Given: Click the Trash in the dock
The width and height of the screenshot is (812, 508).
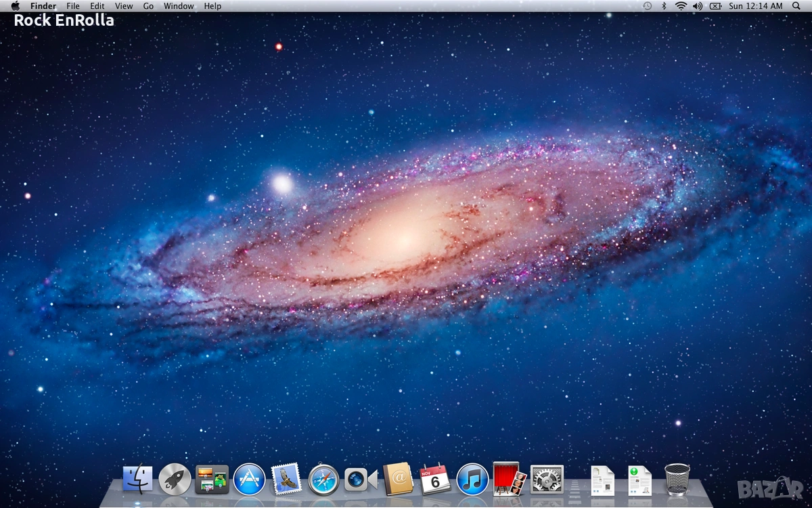Looking at the screenshot, I should click(677, 480).
